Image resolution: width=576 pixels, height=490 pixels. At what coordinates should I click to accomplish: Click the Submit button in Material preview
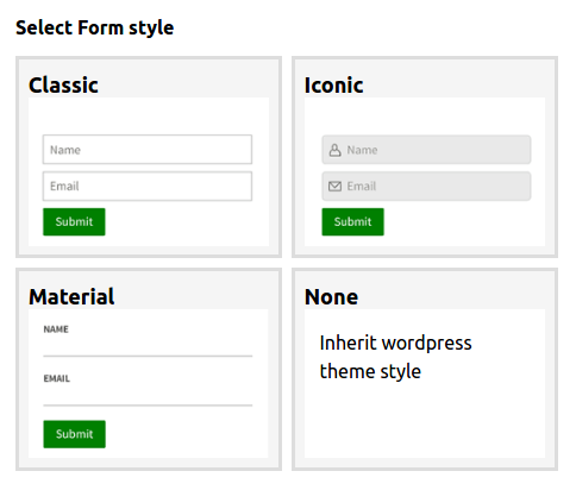click(74, 434)
